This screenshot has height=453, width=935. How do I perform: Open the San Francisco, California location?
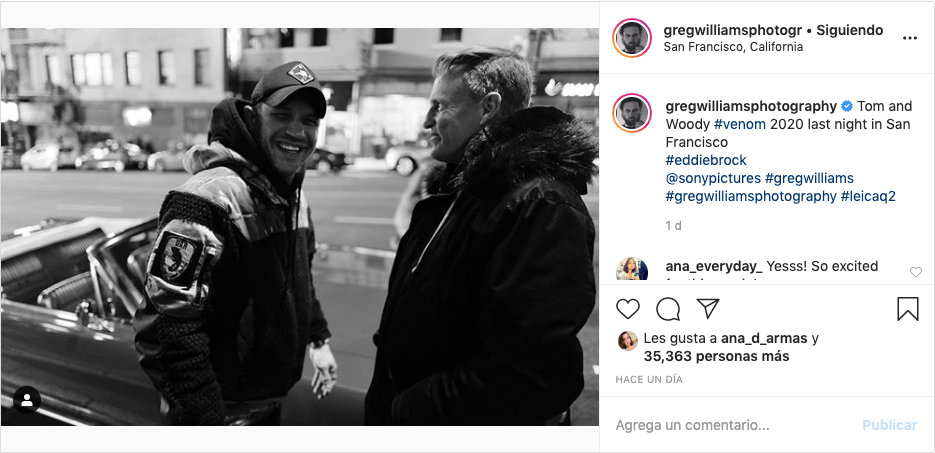coord(733,47)
